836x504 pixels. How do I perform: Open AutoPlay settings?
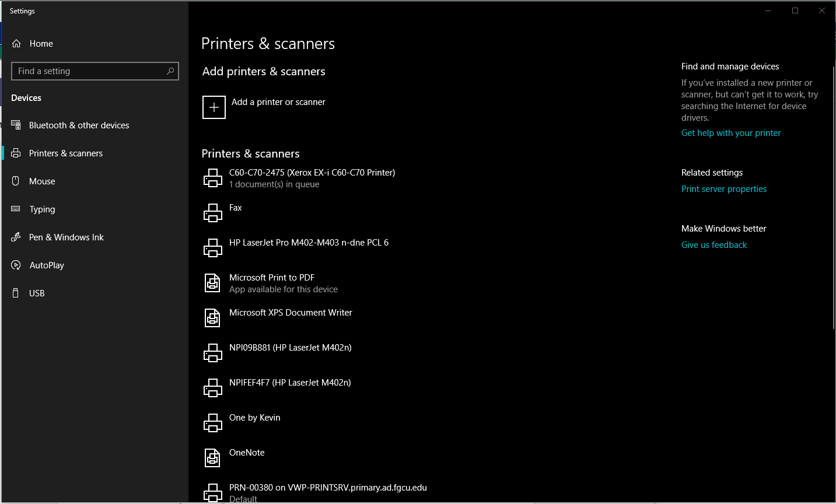tap(47, 265)
